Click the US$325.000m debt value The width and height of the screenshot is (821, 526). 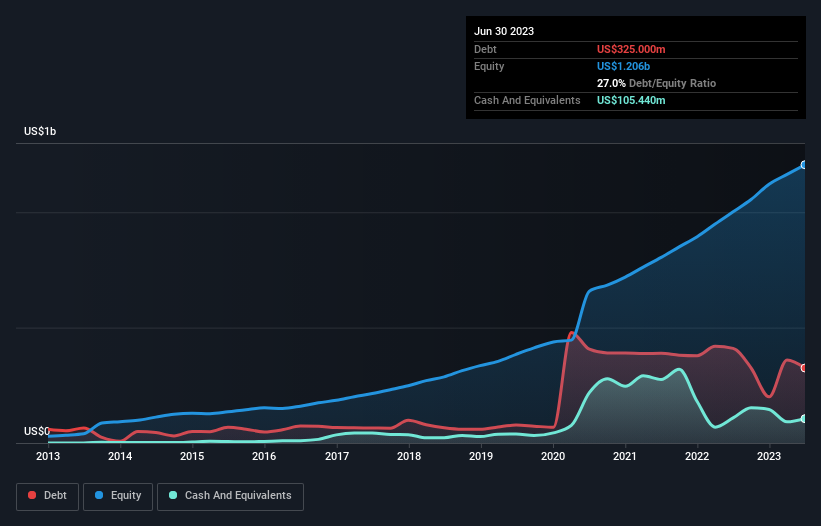pyautogui.click(x=631, y=49)
